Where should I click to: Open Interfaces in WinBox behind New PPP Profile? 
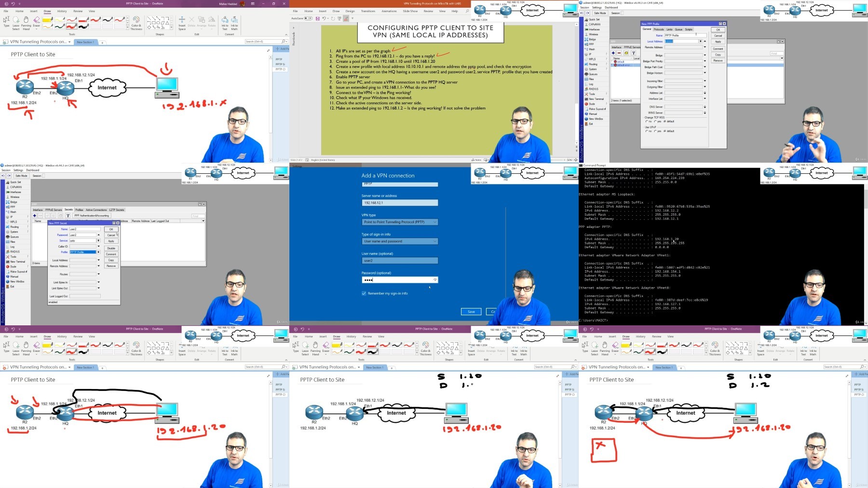pos(594,29)
